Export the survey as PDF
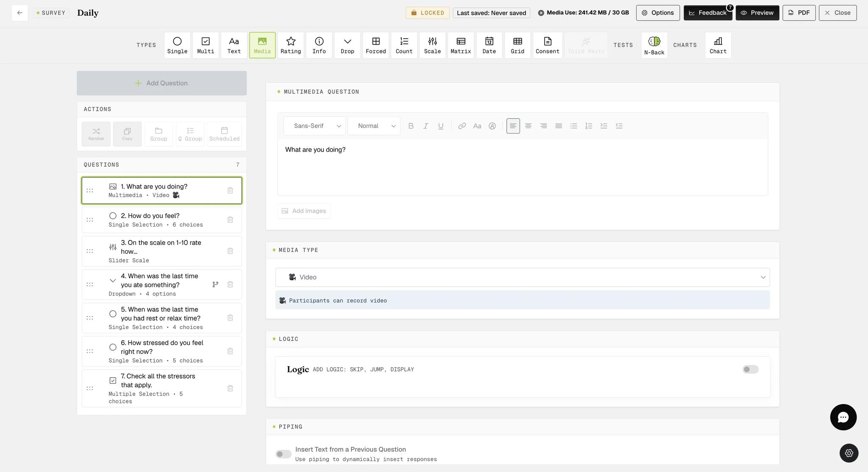 (x=799, y=13)
